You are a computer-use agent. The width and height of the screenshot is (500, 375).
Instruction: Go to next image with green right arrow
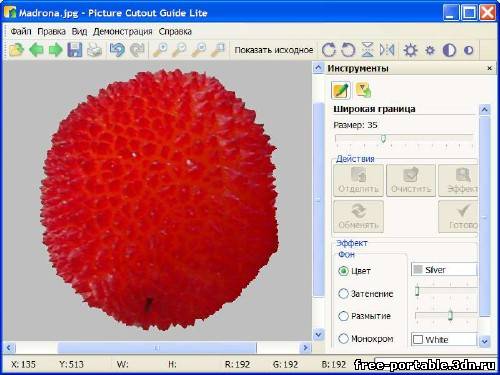pos(56,50)
